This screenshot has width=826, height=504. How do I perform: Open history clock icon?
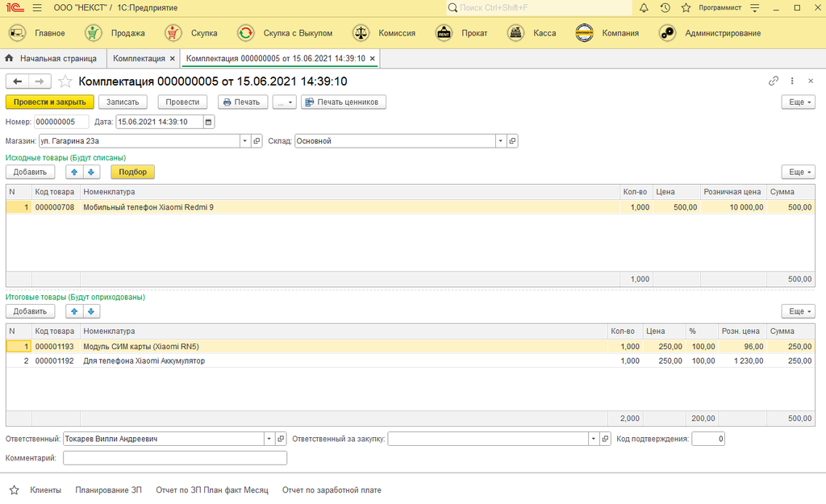665,8
